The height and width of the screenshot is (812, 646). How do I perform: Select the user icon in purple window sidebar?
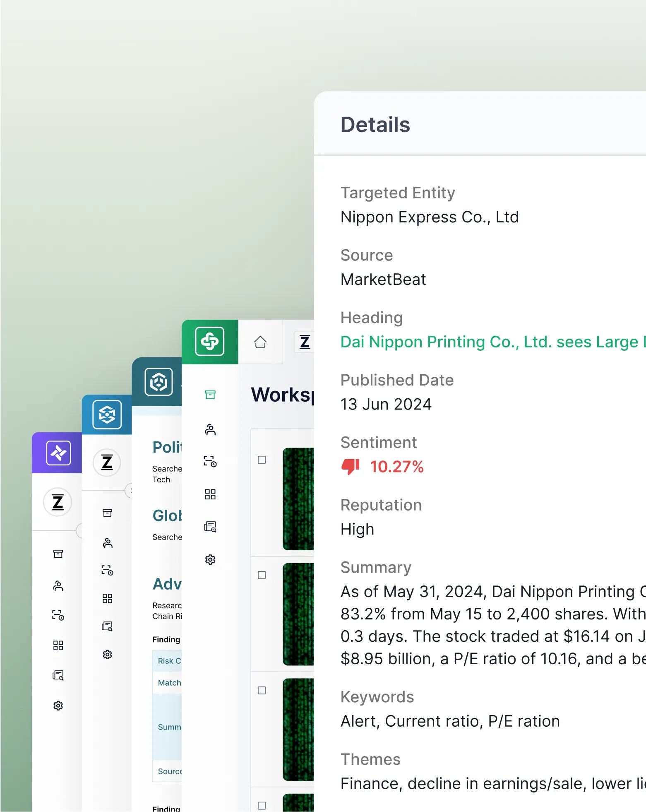(58, 586)
